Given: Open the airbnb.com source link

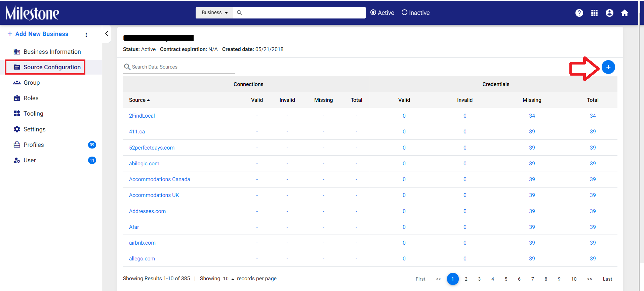Looking at the screenshot, I should pyautogui.click(x=142, y=243).
